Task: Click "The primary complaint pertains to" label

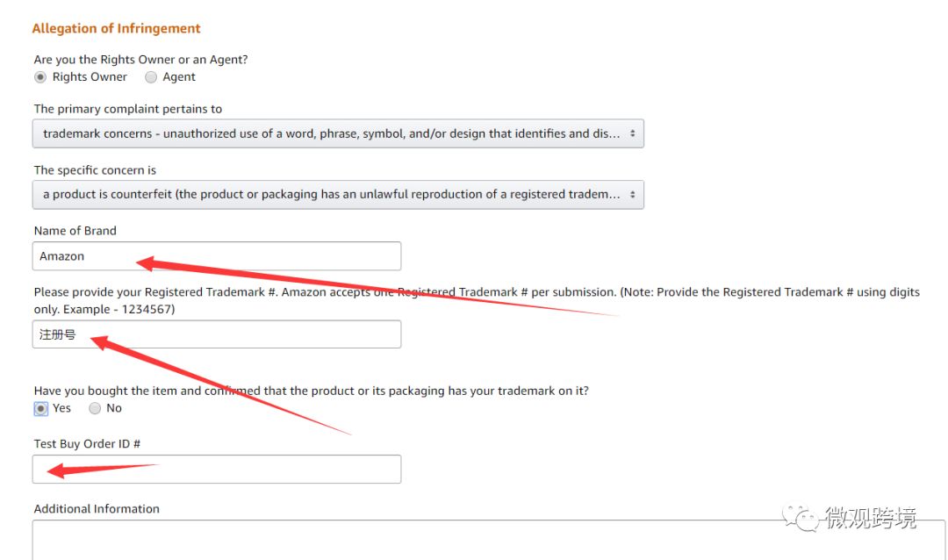Action: 127,109
